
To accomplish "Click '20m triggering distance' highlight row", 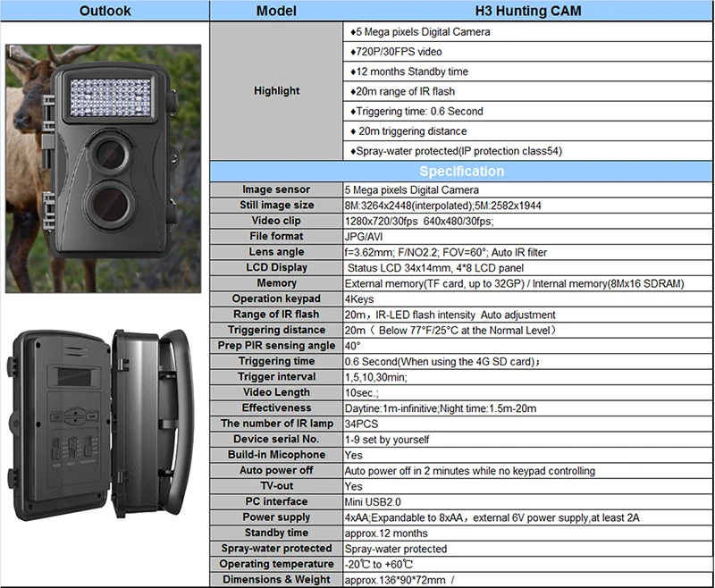I will (527, 131).
